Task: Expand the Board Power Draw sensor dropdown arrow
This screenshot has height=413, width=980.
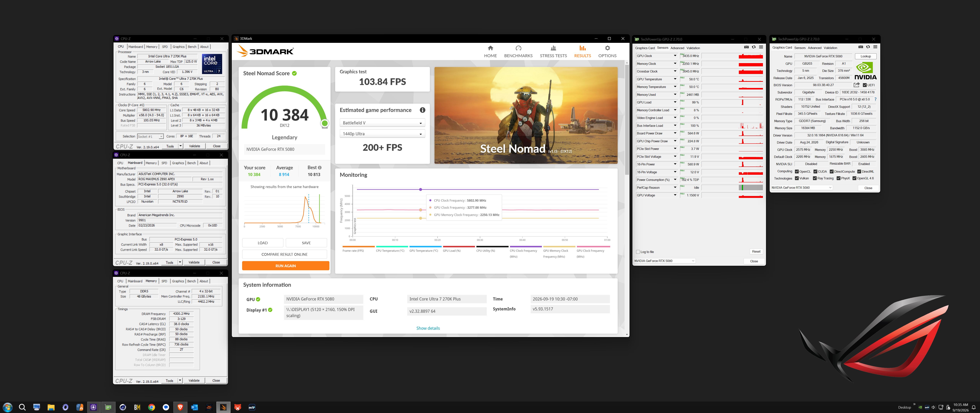Action: coord(675,133)
